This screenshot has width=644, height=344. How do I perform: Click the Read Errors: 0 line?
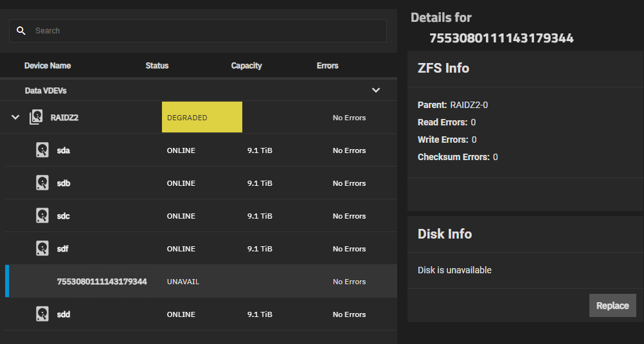(x=447, y=122)
